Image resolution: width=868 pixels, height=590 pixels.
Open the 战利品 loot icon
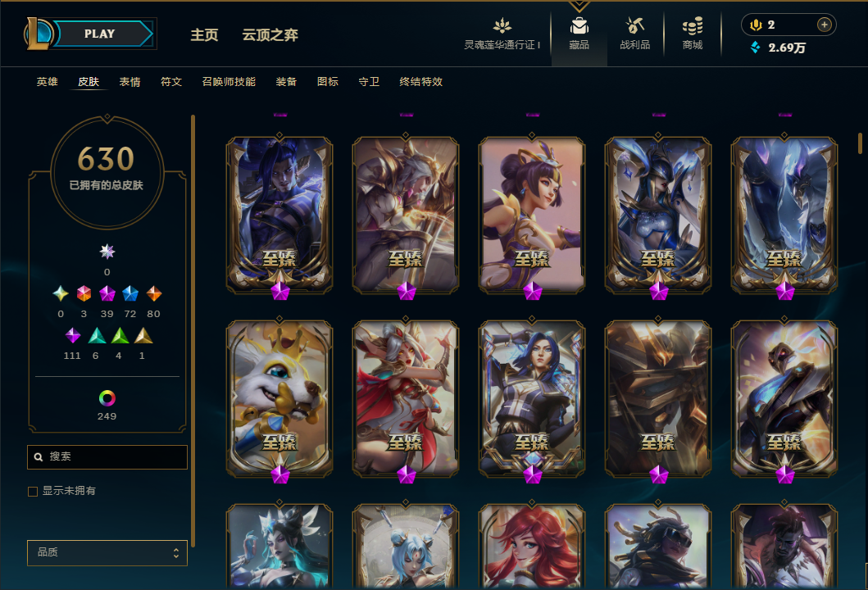[x=634, y=25]
